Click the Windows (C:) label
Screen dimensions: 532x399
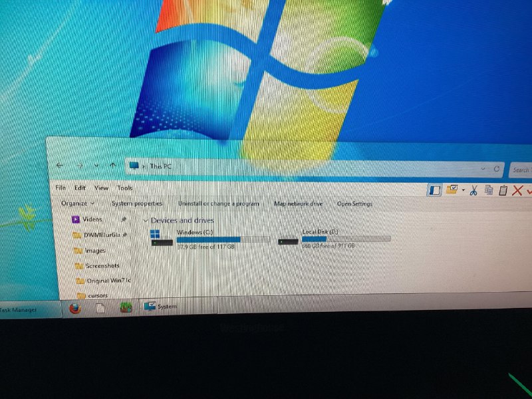click(x=195, y=232)
